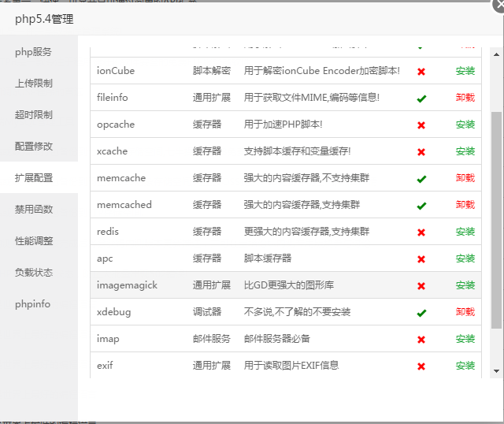Click the green check icon for memcached

click(x=421, y=206)
